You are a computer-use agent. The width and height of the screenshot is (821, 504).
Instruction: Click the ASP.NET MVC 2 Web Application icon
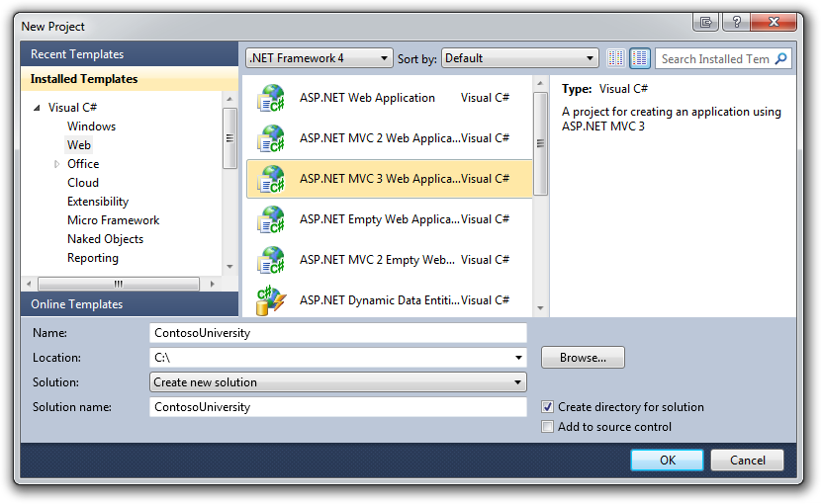point(270,138)
